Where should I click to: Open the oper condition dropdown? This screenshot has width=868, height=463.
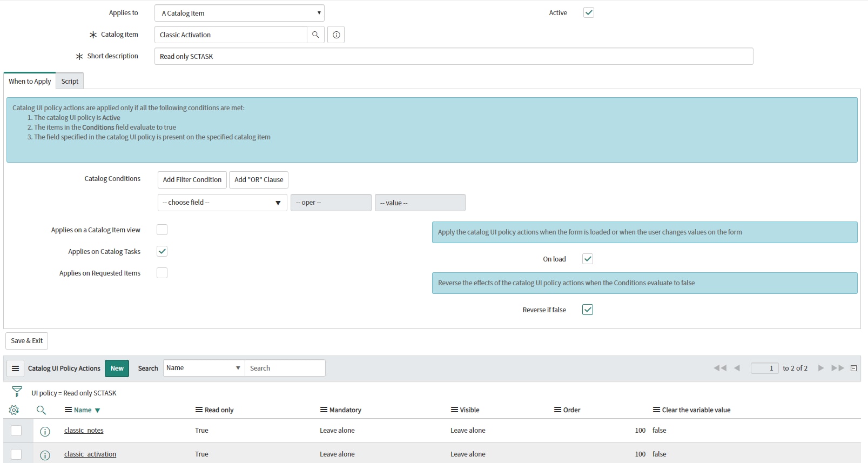(331, 203)
